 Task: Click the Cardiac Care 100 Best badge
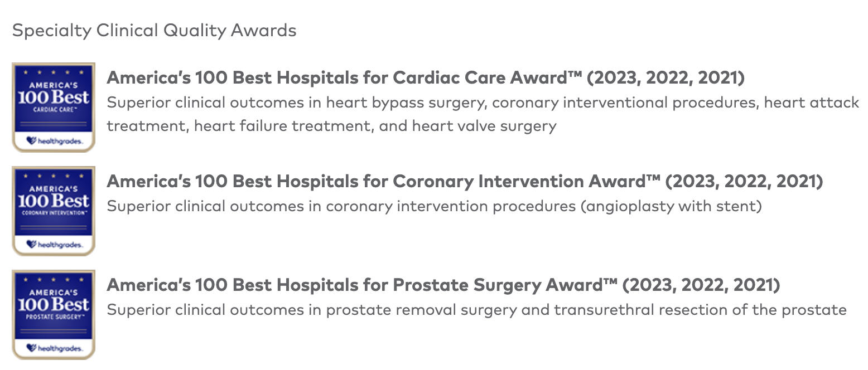54,107
